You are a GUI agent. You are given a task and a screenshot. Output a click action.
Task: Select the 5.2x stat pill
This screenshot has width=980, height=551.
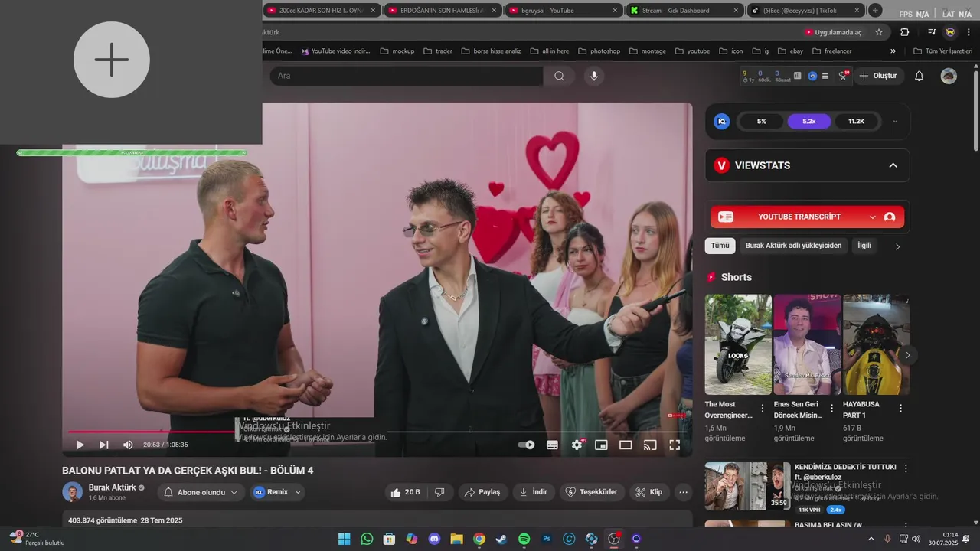(808, 121)
